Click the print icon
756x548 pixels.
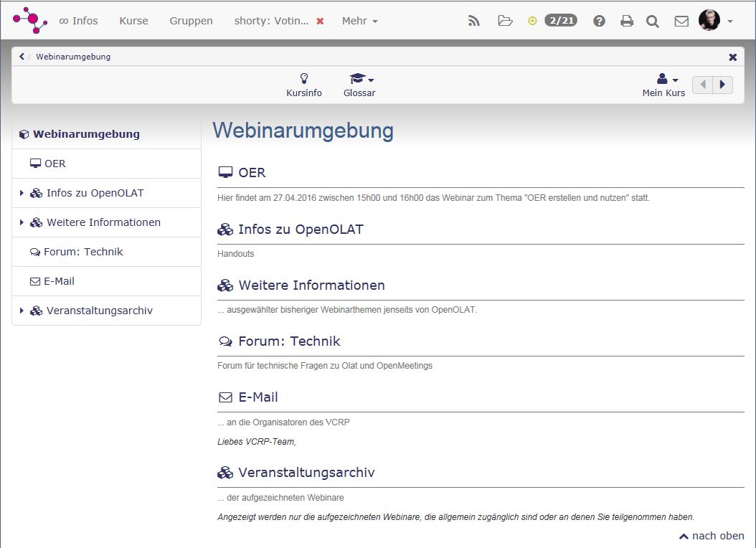[x=626, y=21]
